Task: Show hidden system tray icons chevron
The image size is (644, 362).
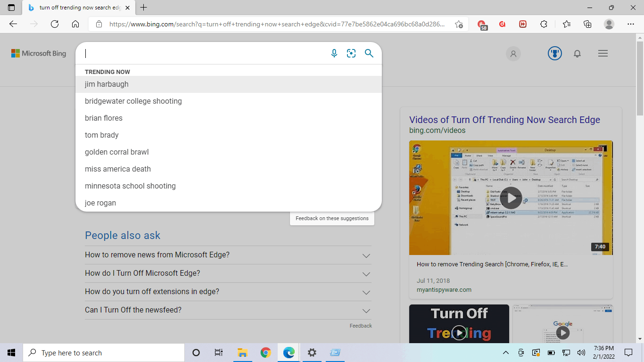Action: tap(506, 353)
